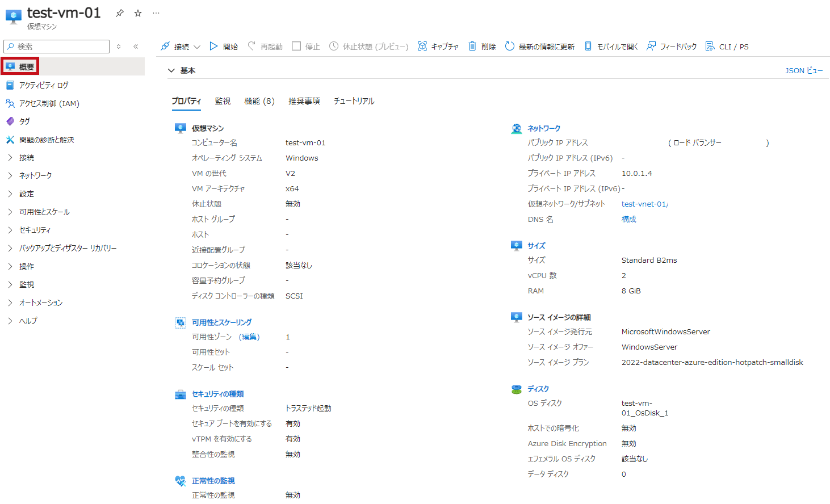Click the heart pulse icon beside 正常性の監視
This screenshot has width=830, height=504.
point(181,481)
